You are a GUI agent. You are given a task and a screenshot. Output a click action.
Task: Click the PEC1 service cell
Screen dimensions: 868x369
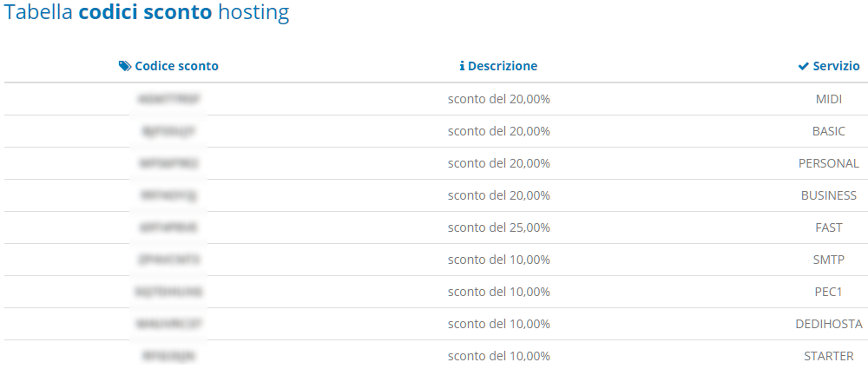pyautogui.click(x=829, y=292)
